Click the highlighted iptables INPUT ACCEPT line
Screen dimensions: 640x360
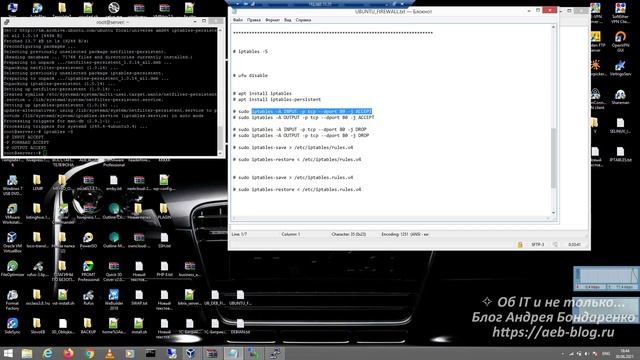coord(312,111)
